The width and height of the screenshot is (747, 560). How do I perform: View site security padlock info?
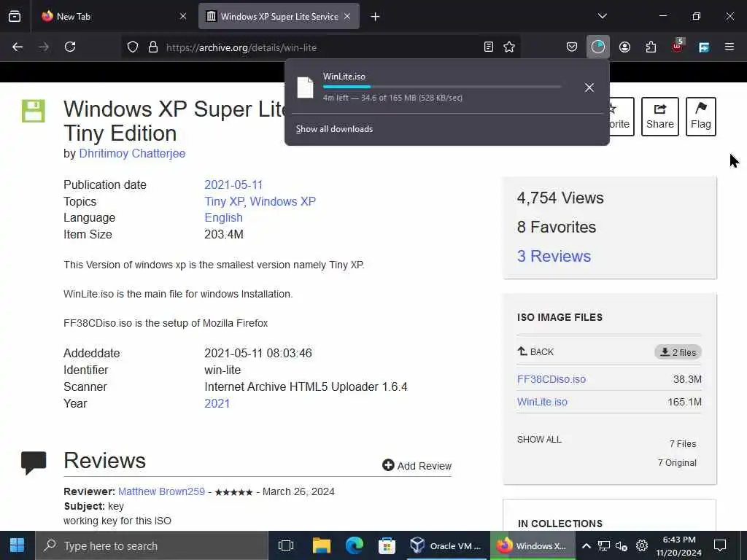tap(153, 47)
